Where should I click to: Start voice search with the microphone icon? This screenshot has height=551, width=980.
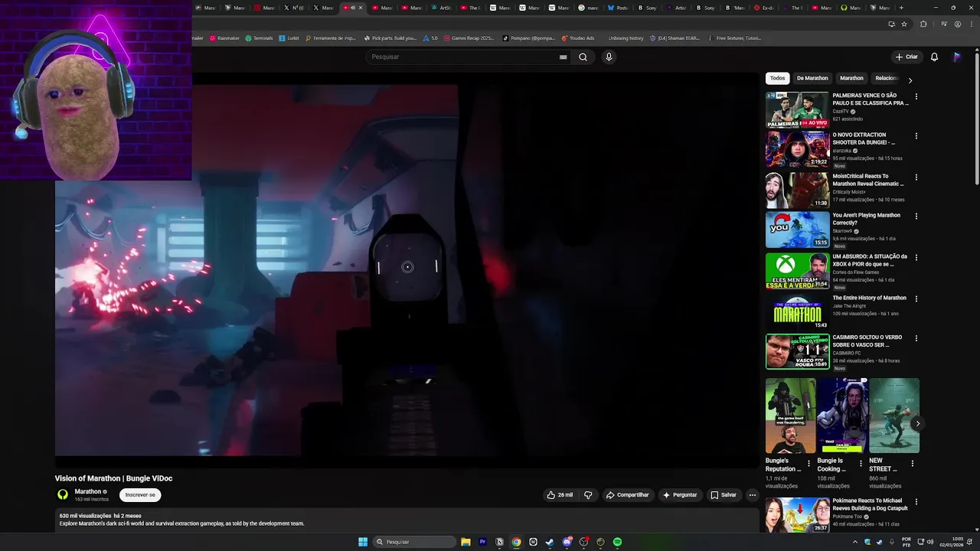pyautogui.click(x=609, y=57)
